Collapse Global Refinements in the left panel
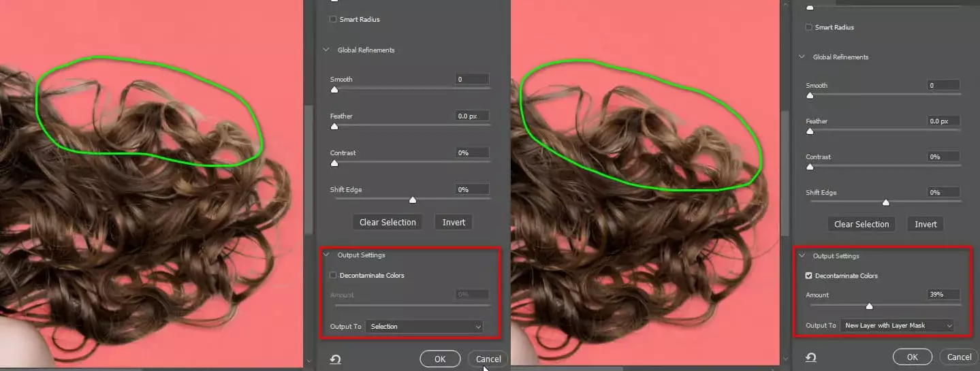980x371 pixels. point(326,50)
